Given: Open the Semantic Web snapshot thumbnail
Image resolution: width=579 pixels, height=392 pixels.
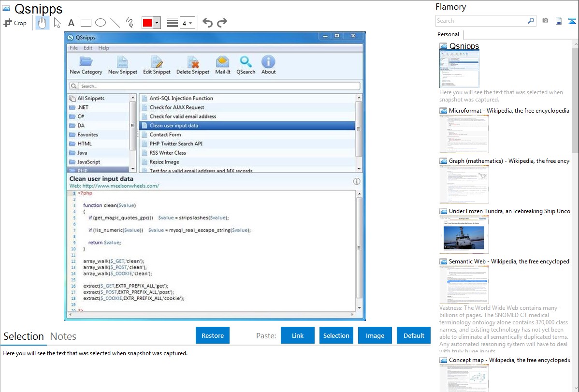Looking at the screenshot, I should click(x=464, y=285).
